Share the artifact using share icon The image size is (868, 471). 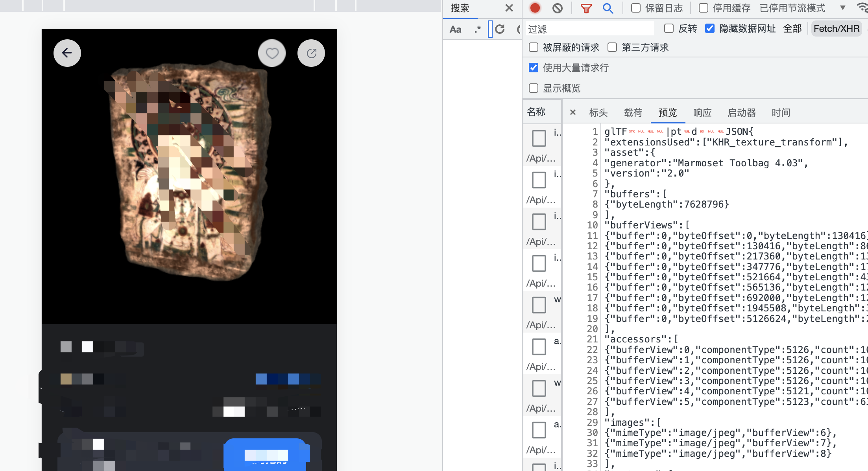click(x=311, y=53)
